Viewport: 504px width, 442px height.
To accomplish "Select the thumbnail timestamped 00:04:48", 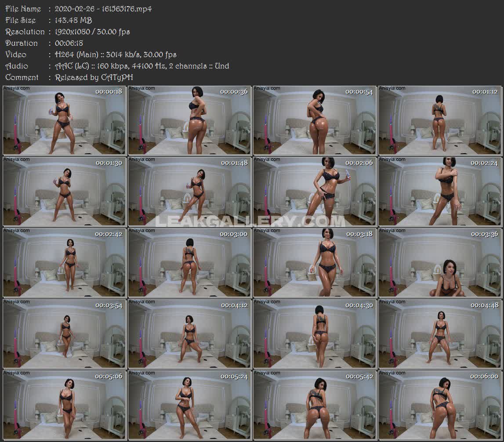I will tap(440, 333).
